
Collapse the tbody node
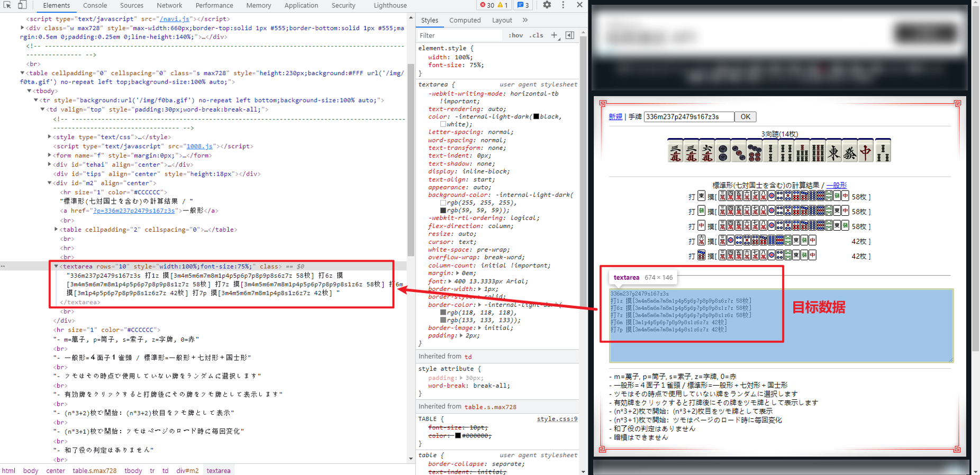tap(29, 91)
